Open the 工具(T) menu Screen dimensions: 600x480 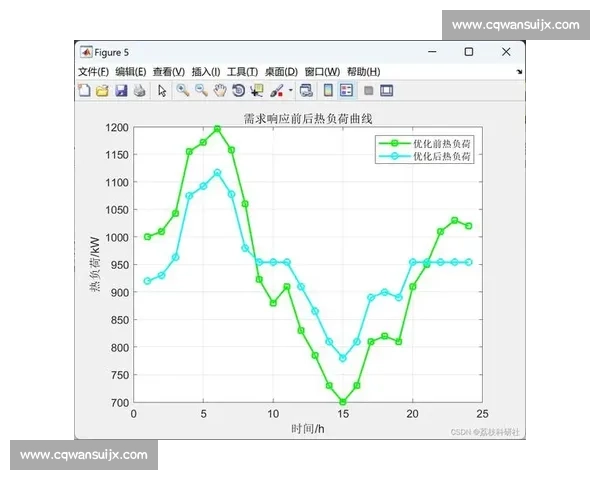[242, 72]
